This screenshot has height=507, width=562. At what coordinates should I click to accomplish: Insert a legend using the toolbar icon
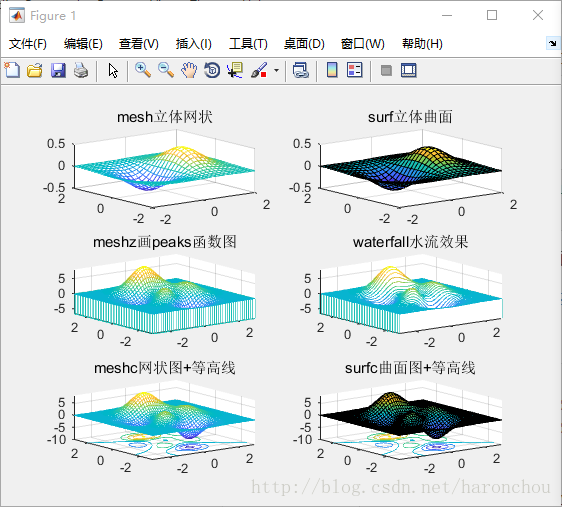pyautogui.click(x=355, y=70)
